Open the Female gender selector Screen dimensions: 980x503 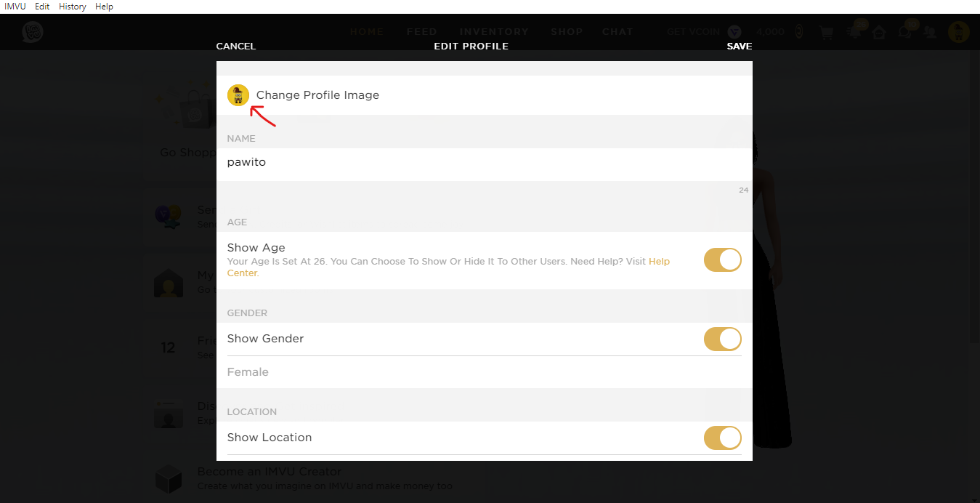click(x=248, y=372)
